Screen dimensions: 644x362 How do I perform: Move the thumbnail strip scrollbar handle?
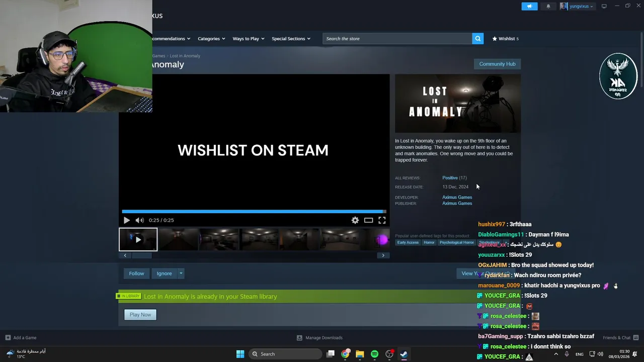tap(141, 255)
